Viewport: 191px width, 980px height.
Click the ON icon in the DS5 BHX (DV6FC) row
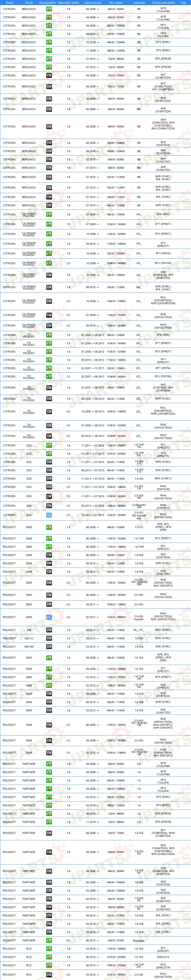(x=49, y=479)
